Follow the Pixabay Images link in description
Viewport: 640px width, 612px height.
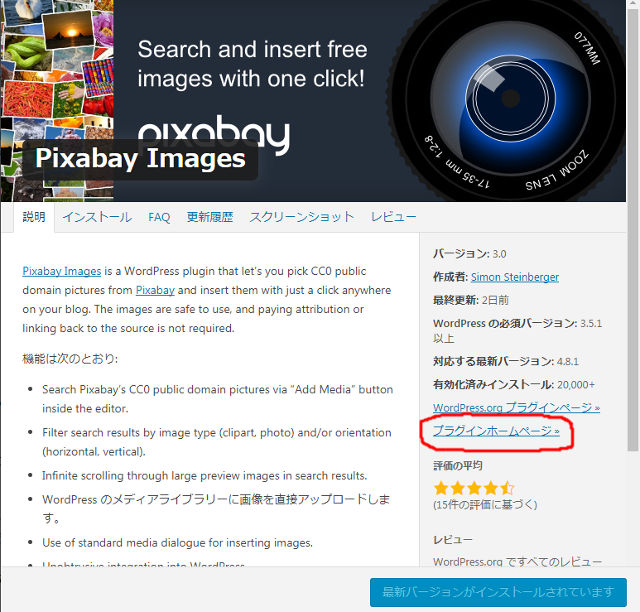click(62, 271)
